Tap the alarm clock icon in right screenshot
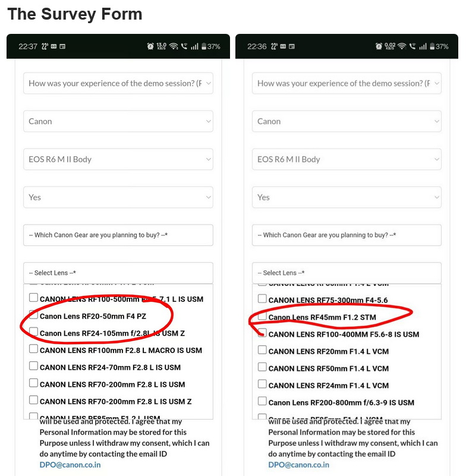 tap(379, 46)
